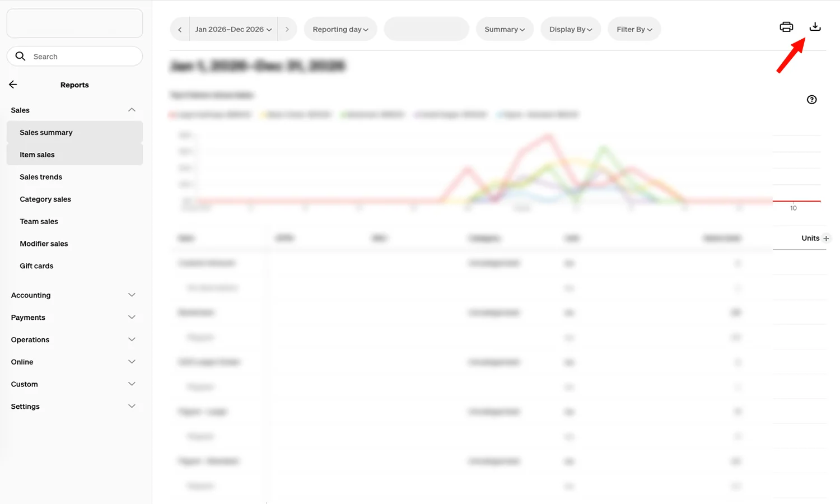This screenshot has width=840, height=504.
Task: Click the plus icon next to Units column
Action: tap(827, 238)
